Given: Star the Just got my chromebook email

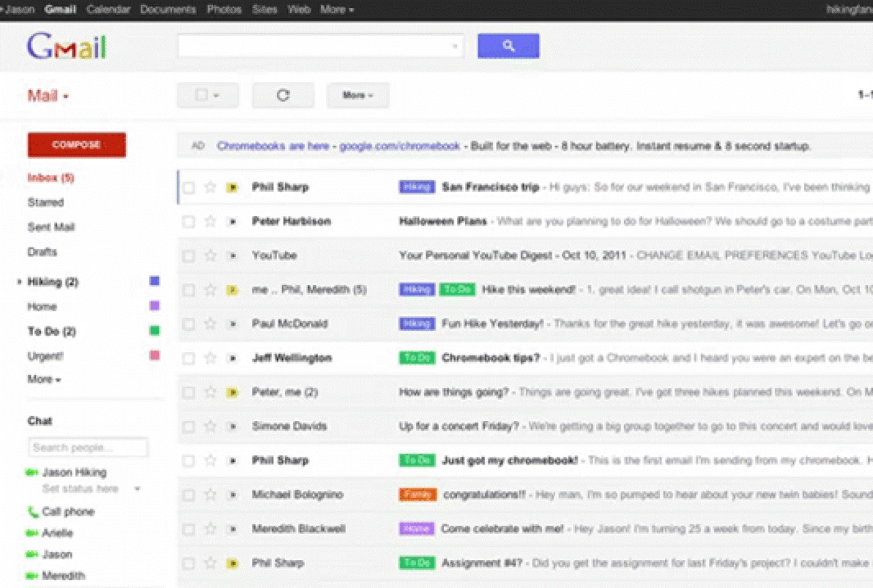Looking at the screenshot, I should [x=210, y=460].
